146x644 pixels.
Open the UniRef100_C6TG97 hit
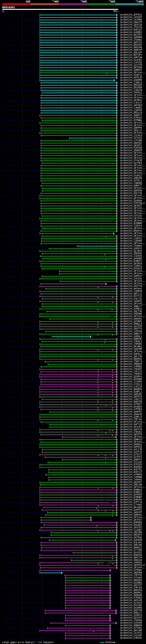131,17
